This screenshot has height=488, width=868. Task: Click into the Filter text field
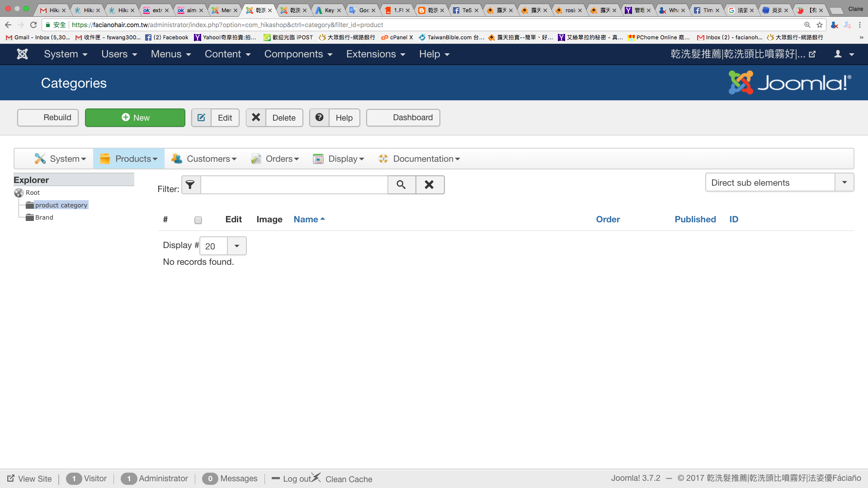[294, 185]
